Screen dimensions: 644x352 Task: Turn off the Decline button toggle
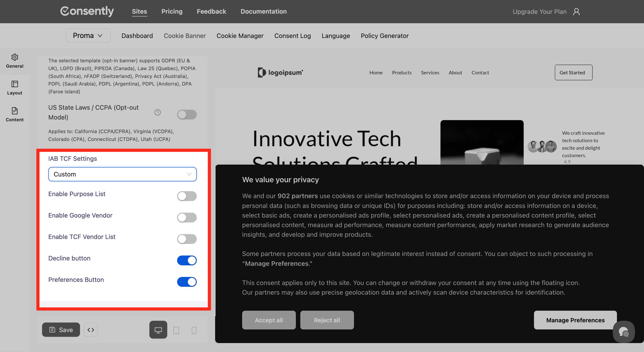[x=186, y=260]
